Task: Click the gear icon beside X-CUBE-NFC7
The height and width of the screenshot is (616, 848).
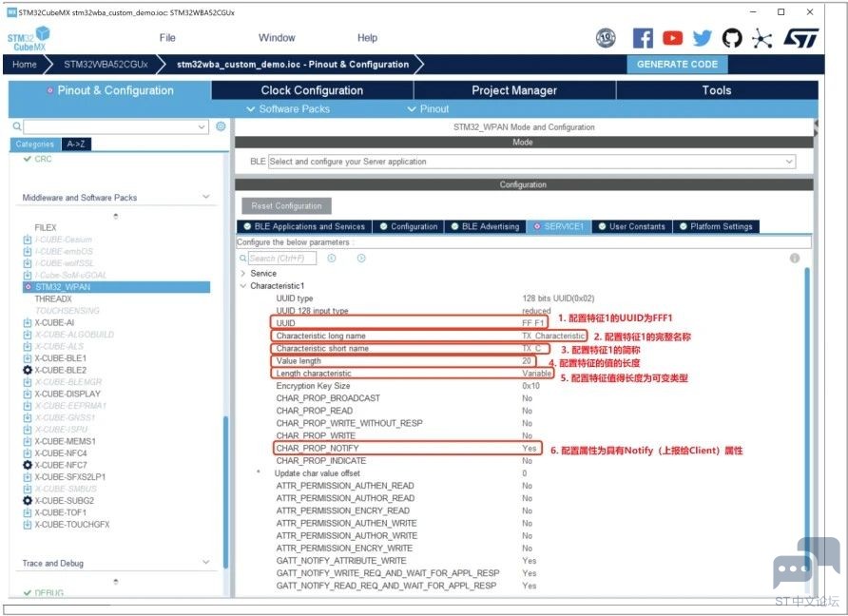Action: click(27, 465)
